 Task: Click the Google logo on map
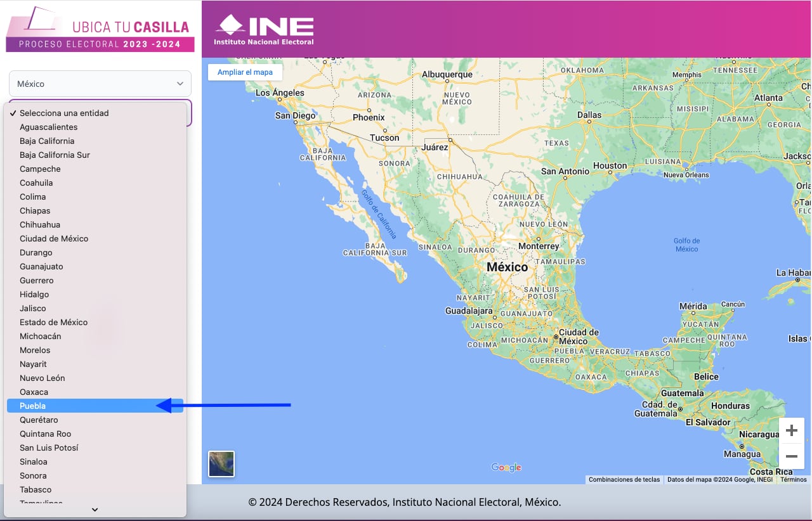click(506, 468)
